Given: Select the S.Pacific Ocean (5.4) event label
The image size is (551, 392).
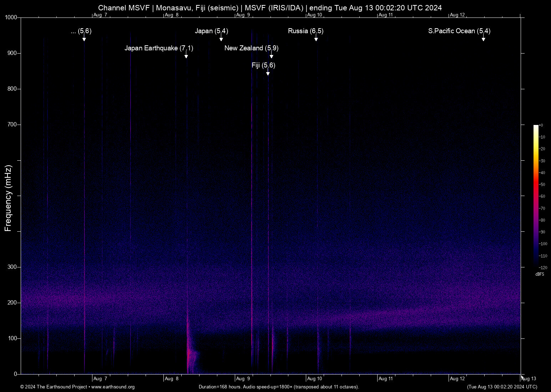Looking at the screenshot, I should [459, 31].
